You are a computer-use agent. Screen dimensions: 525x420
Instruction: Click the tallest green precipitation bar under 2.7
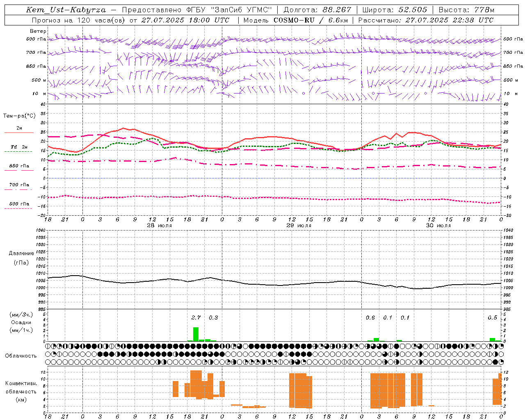coord(196,334)
